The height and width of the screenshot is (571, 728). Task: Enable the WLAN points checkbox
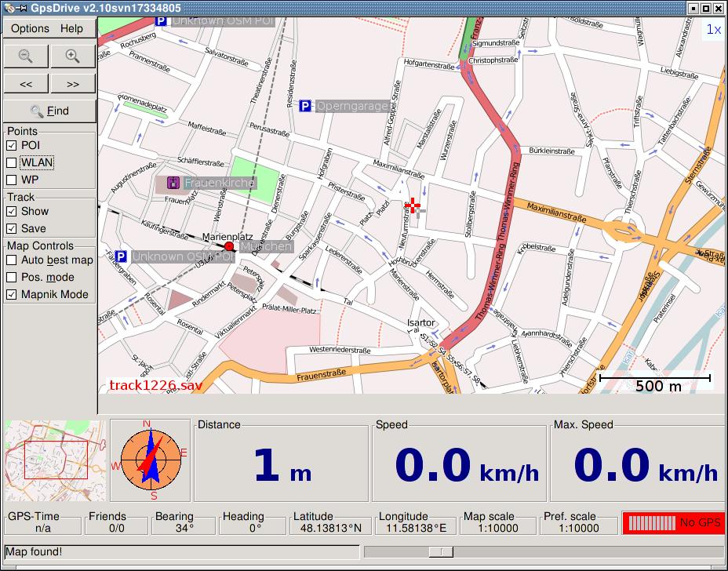(x=12, y=162)
